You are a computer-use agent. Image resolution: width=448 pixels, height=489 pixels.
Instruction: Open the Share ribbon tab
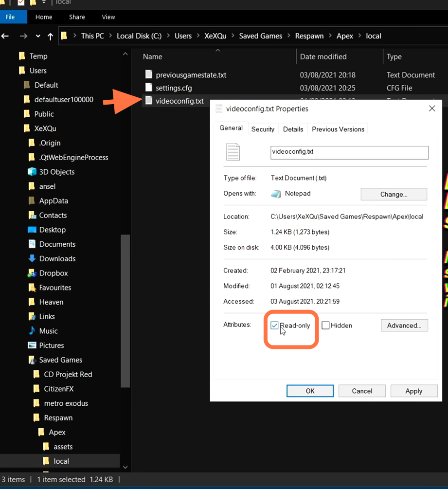[x=77, y=17]
